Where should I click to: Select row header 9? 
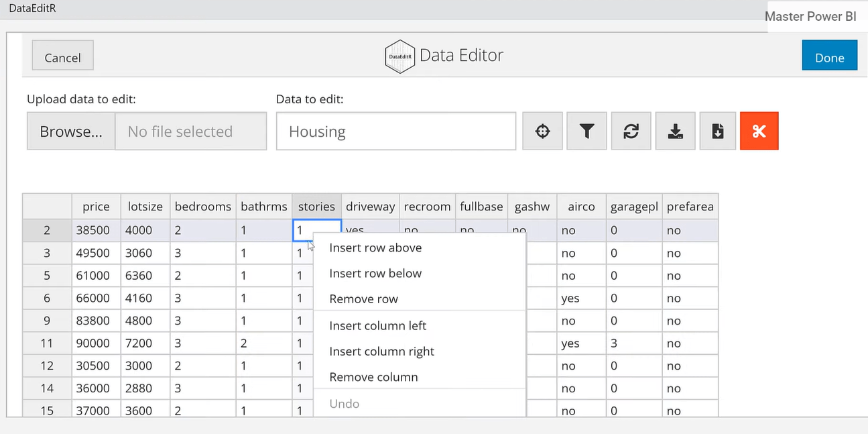[x=47, y=321]
